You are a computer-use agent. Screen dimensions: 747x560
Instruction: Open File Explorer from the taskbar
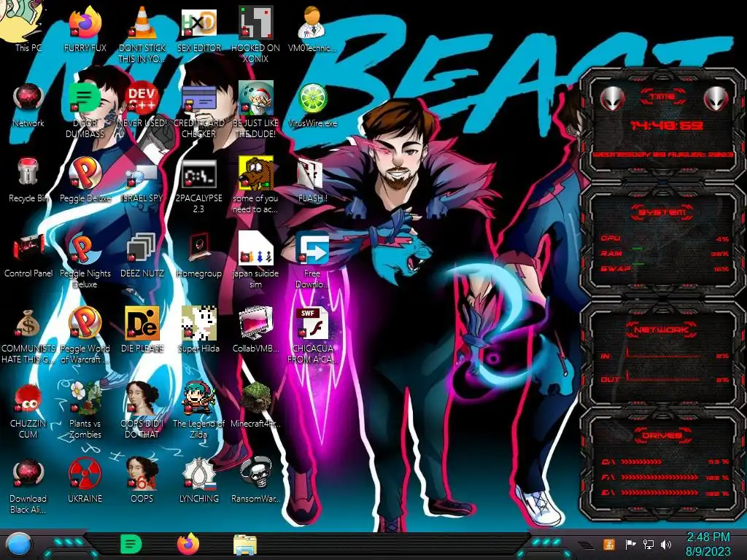pos(245,545)
